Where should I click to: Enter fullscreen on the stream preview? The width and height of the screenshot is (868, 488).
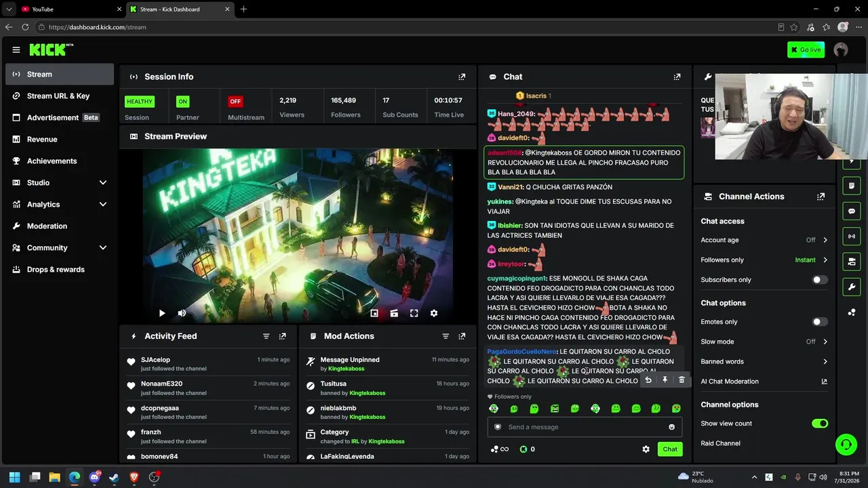pyautogui.click(x=414, y=313)
